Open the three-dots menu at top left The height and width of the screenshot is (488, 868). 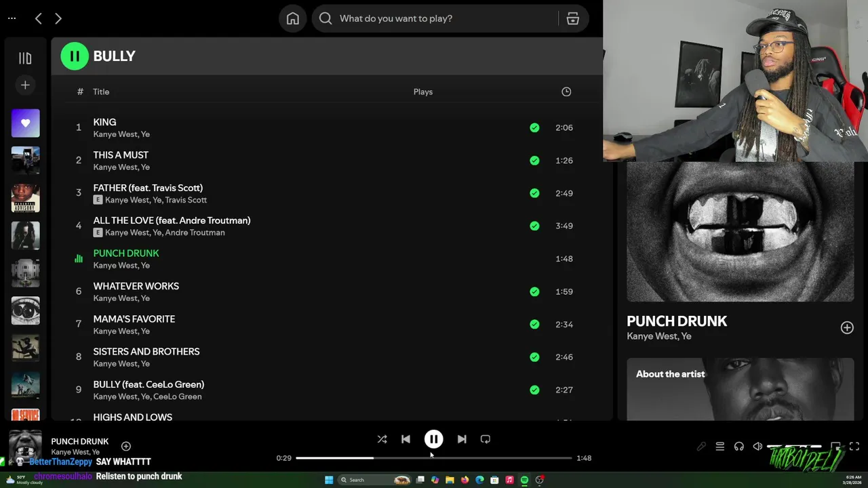12,18
